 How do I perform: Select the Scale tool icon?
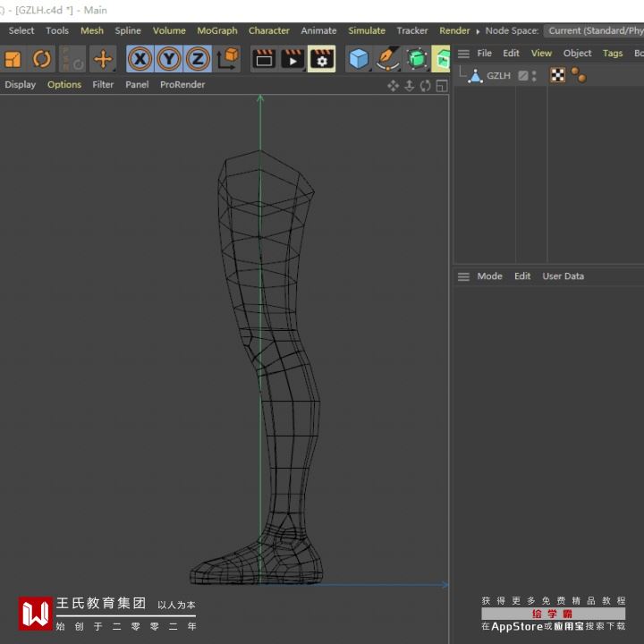tap(13, 60)
